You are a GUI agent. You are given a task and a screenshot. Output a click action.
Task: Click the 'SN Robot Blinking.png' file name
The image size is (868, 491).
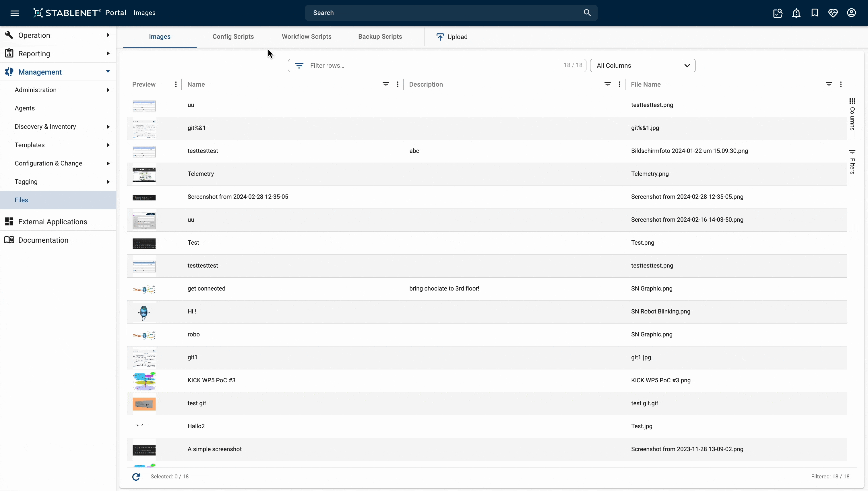tap(660, 311)
